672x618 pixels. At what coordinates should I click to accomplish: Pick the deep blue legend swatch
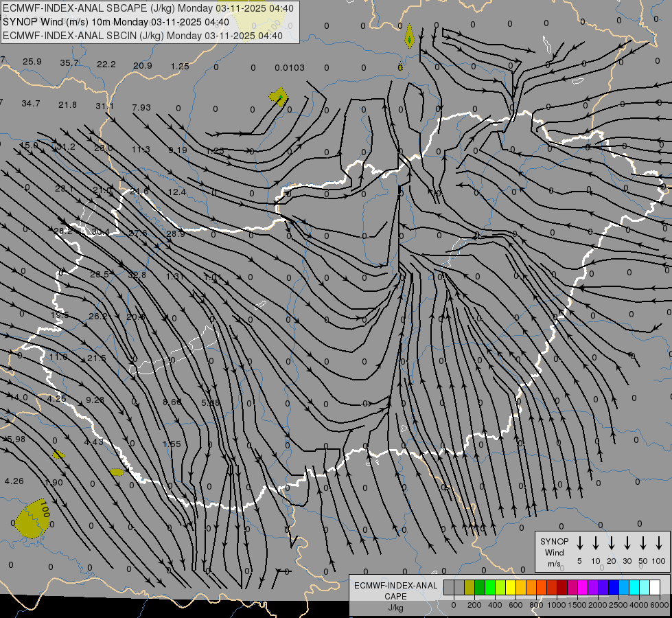pos(614,587)
